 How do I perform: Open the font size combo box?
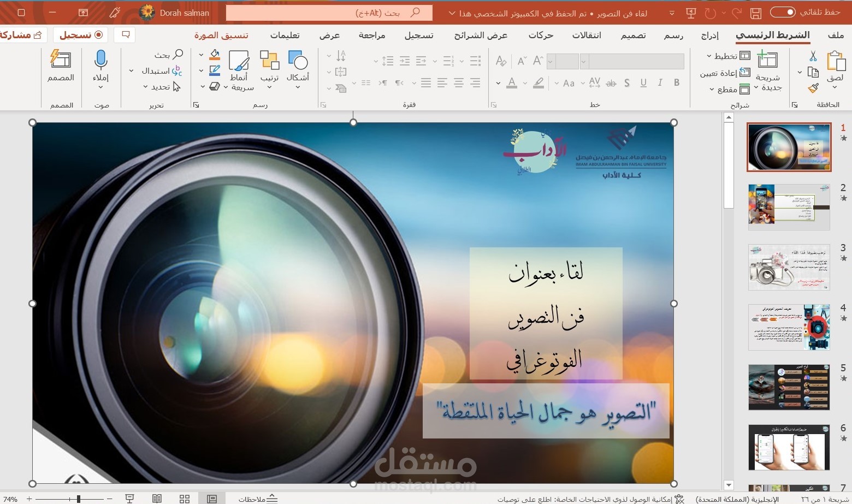pyautogui.click(x=563, y=61)
